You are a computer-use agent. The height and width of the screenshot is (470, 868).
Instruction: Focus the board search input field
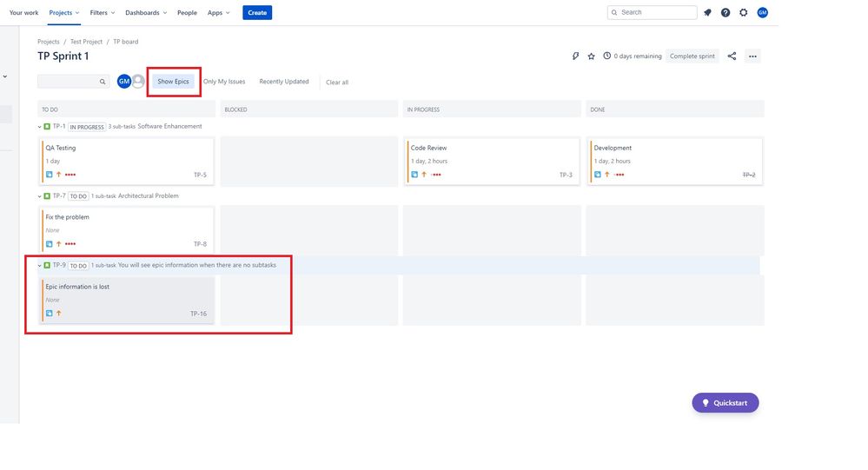point(74,82)
